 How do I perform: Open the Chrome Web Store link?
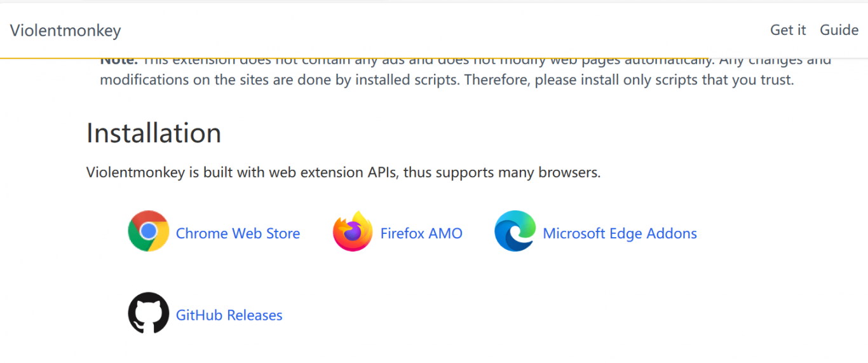tap(238, 233)
